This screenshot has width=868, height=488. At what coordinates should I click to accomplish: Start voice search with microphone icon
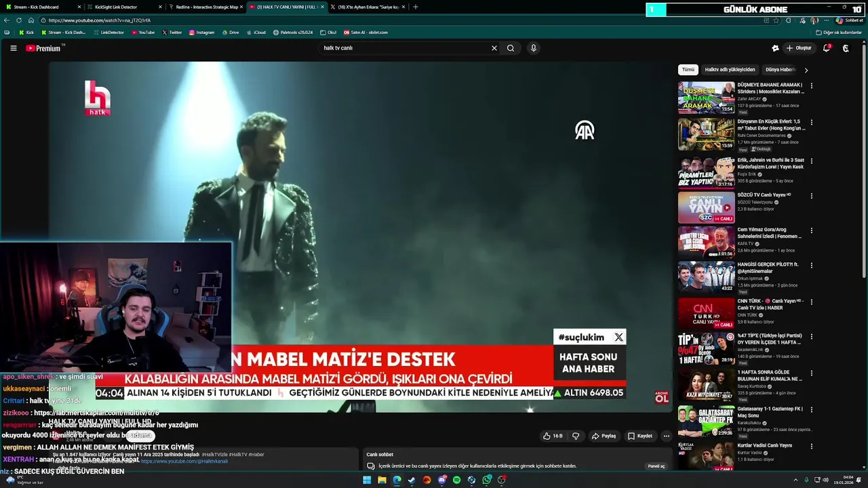[534, 48]
